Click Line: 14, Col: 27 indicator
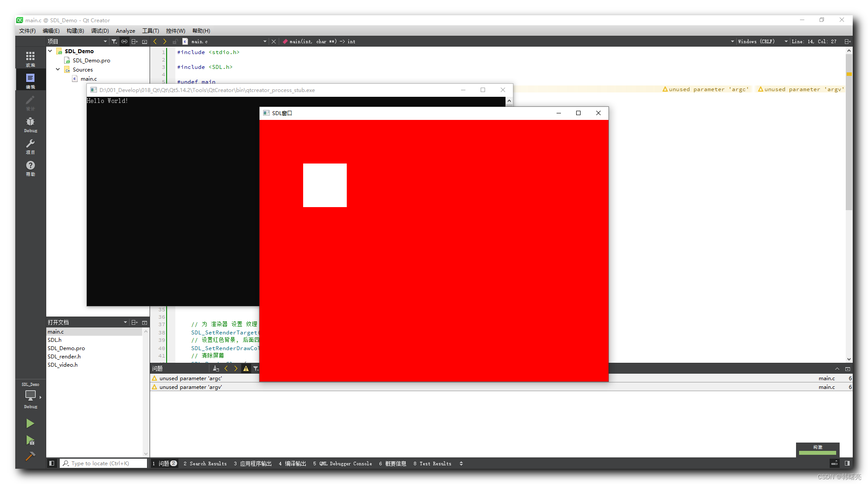 pos(814,41)
